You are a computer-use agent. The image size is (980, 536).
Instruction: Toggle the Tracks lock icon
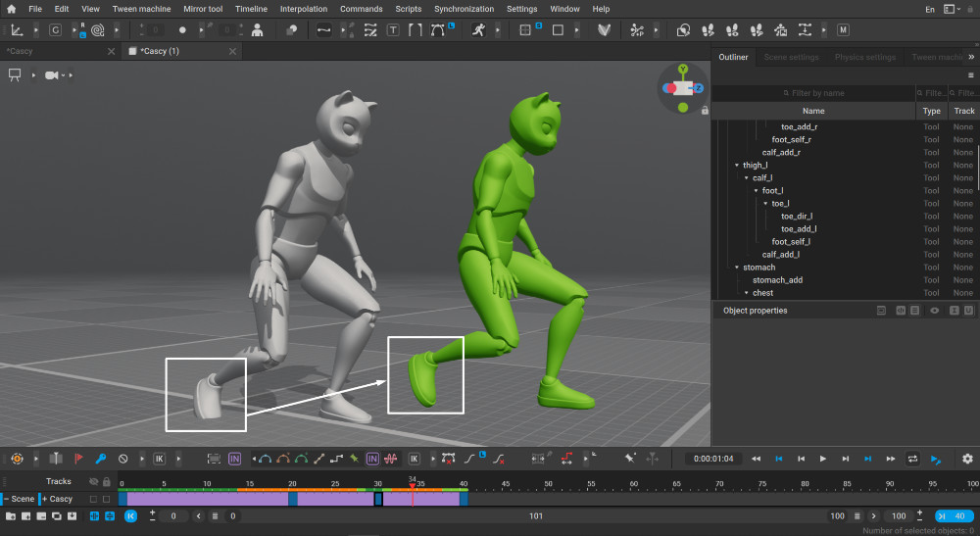107,482
